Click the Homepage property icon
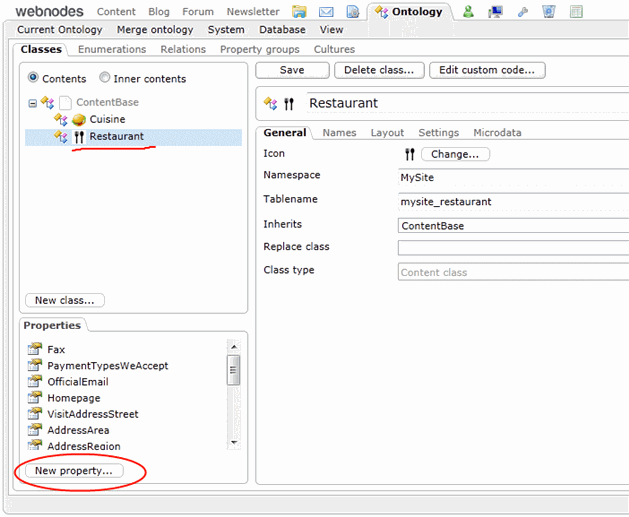 pos(34,398)
